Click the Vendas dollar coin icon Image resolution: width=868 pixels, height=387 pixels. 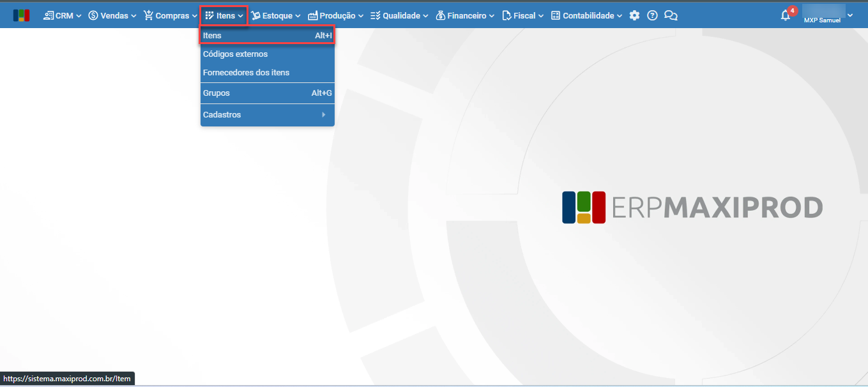[x=93, y=15]
